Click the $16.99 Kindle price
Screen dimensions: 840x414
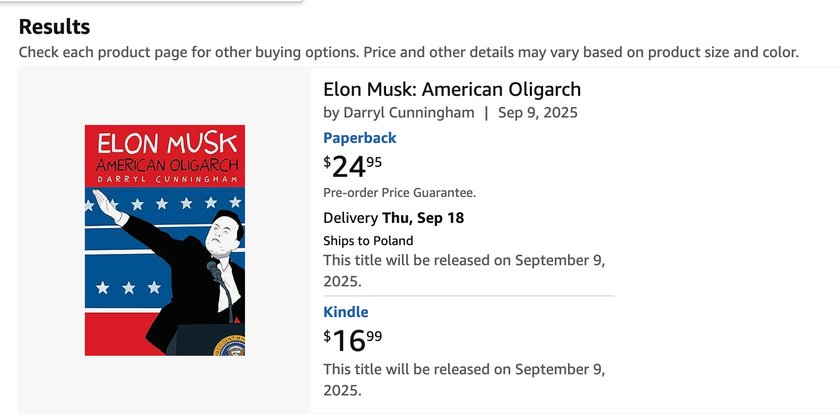[x=352, y=341]
